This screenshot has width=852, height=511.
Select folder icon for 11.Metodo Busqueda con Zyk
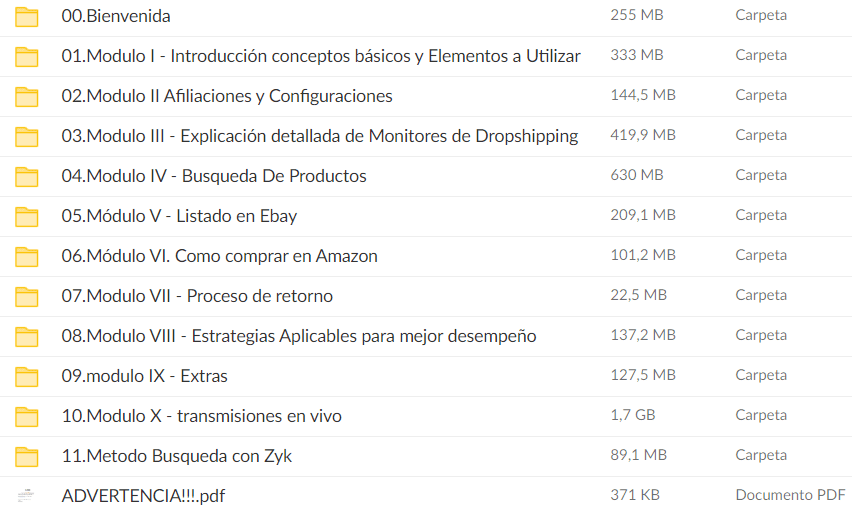tap(27, 457)
